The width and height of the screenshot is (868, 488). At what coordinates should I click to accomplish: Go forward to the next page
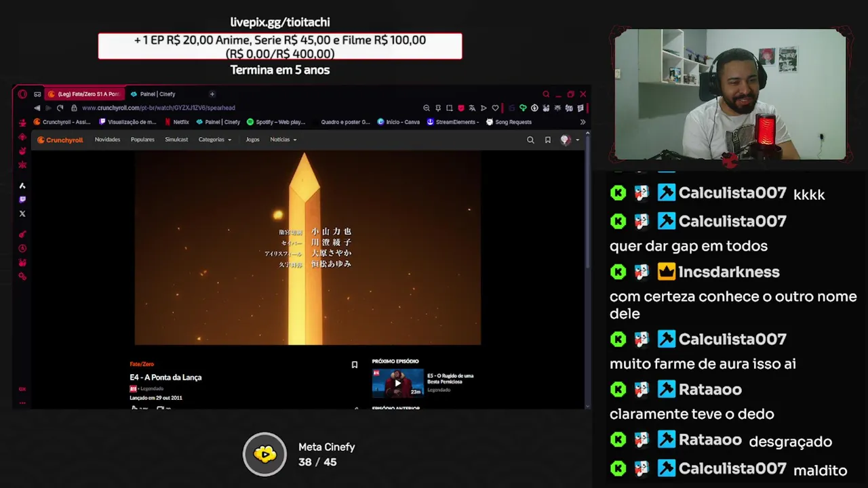48,108
